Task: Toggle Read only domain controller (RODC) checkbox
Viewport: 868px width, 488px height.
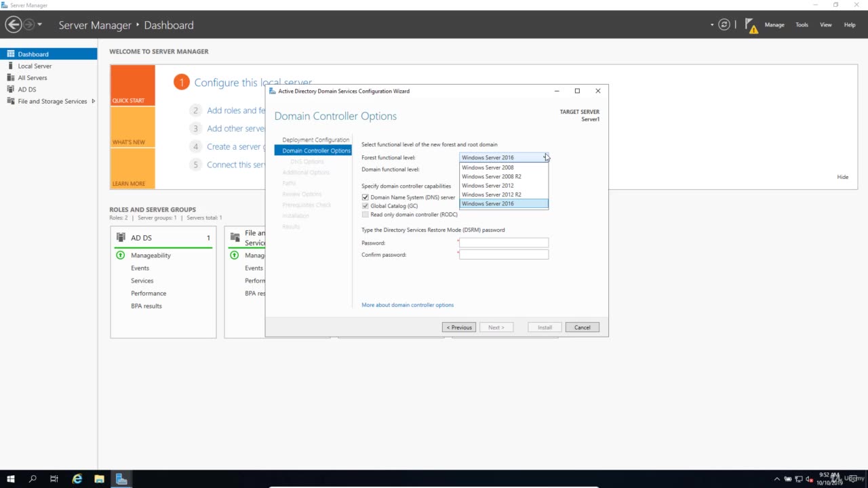Action: pos(365,214)
